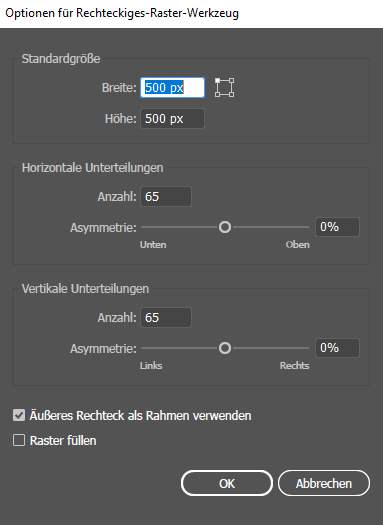Confirm the dialog with OK

click(227, 483)
